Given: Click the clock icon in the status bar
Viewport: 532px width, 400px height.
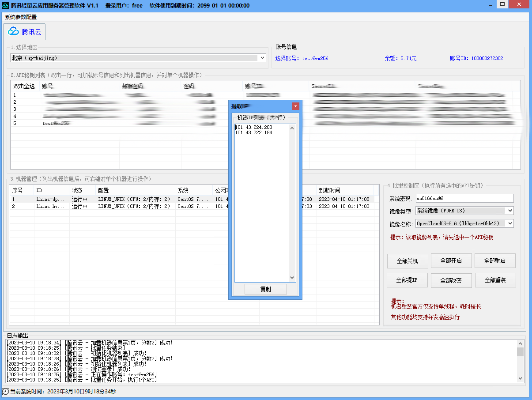Looking at the screenshot, I should [x=5, y=392].
